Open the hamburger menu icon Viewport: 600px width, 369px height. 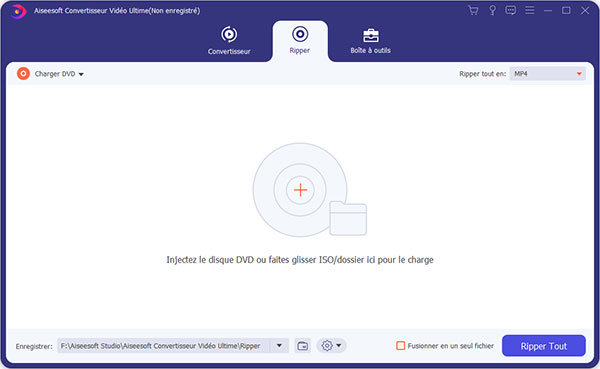coord(530,10)
